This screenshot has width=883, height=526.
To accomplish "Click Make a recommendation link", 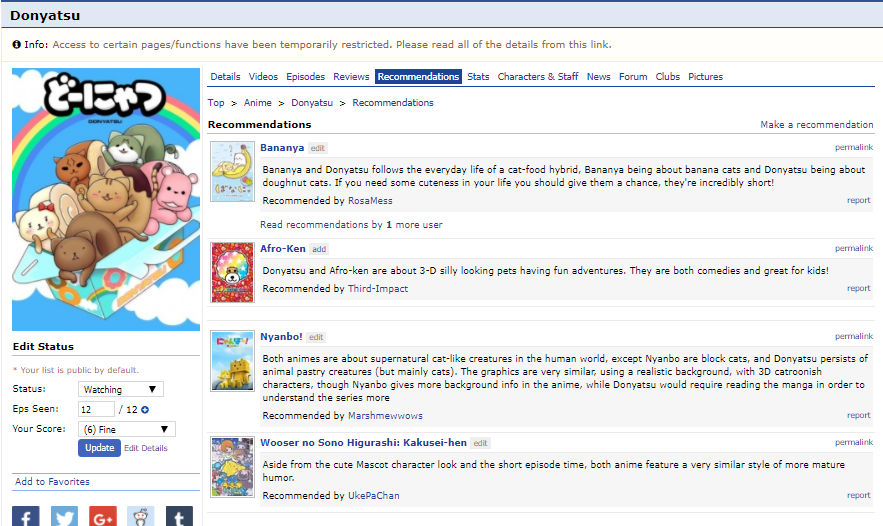I will tap(816, 125).
